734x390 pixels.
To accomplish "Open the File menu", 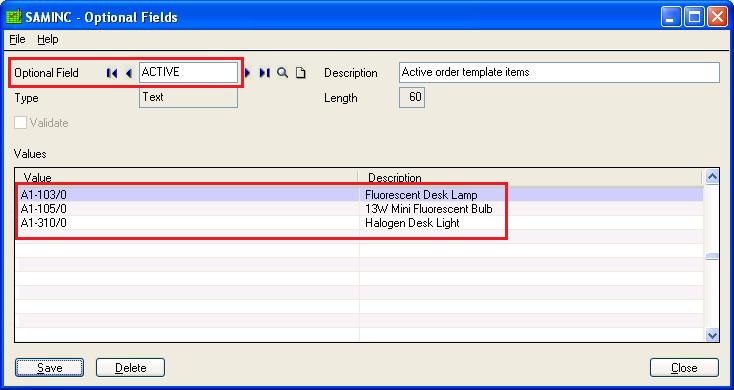I will point(17,39).
